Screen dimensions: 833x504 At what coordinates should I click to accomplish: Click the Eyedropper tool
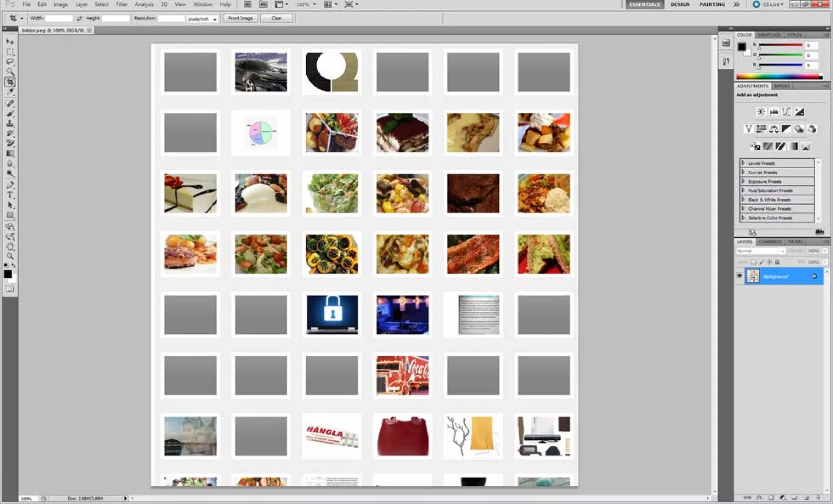(x=10, y=92)
